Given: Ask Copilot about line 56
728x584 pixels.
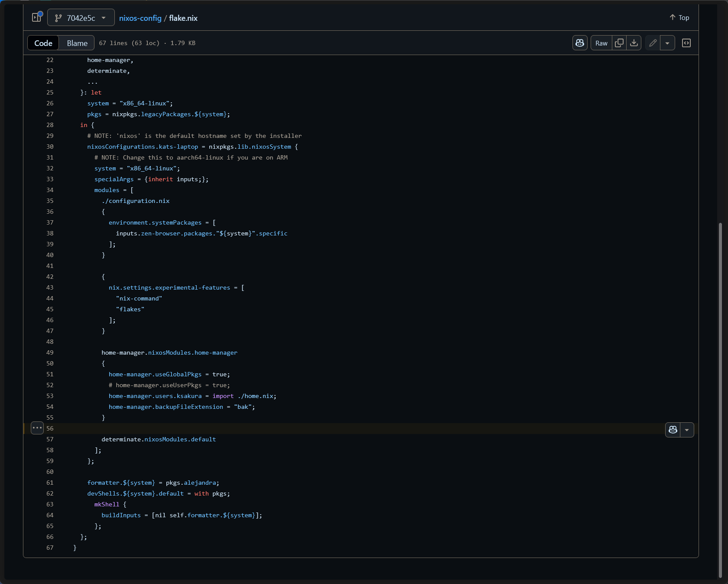Looking at the screenshot, I should coord(673,430).
